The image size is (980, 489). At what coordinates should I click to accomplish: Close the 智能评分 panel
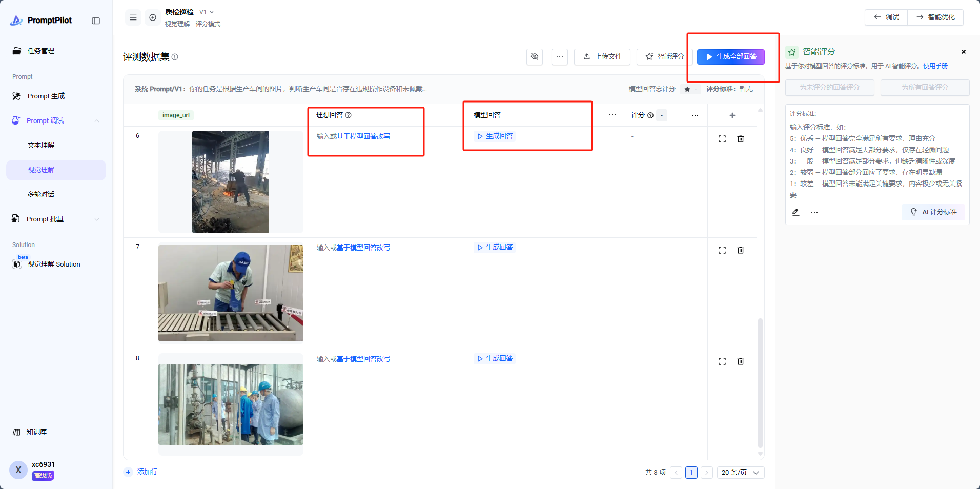pyautogui.click(x=964, y=52)
